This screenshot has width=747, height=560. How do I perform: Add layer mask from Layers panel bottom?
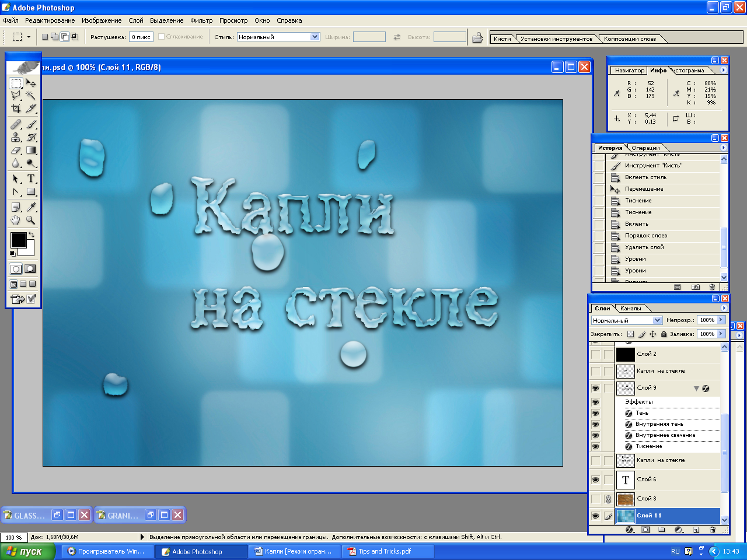(645, 530)
